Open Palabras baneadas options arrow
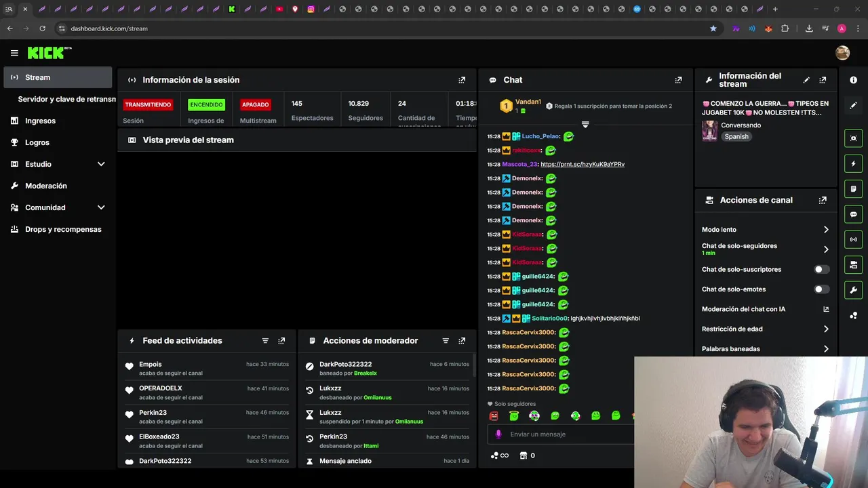The image size is (868, 488). 826,349
